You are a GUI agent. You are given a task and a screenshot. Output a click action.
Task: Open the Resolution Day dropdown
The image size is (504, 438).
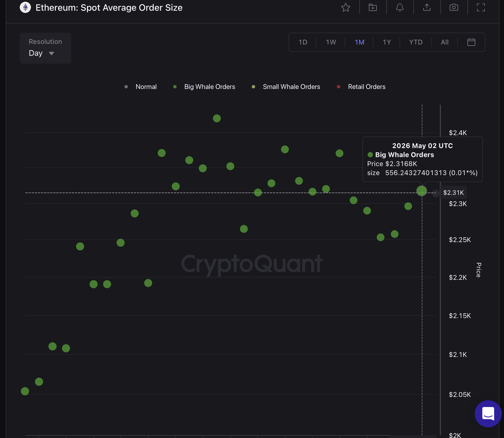[45, 48]
